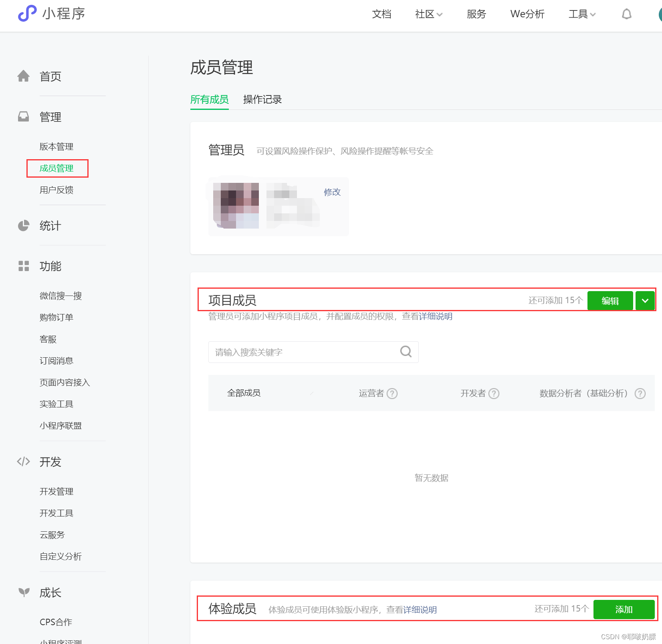Click the 修改 link for administrator
This screenshot has height=644, width=662.
point(332,192)
